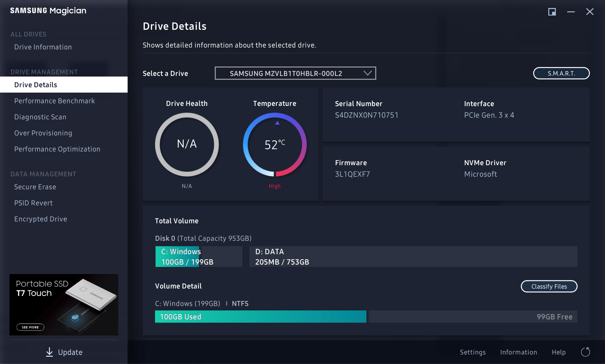
Task: Click firmware version 3L1QEXF7
Action: click(x=352, y=174)
